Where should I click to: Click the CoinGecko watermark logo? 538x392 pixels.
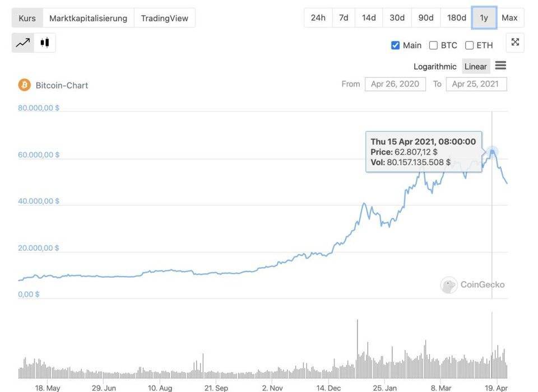coord(449,285)
